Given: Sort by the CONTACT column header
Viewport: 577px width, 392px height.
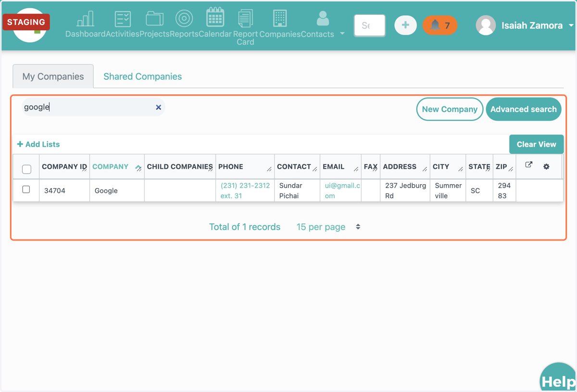Looking at the screenshot, I should click(x=297, y=166).
